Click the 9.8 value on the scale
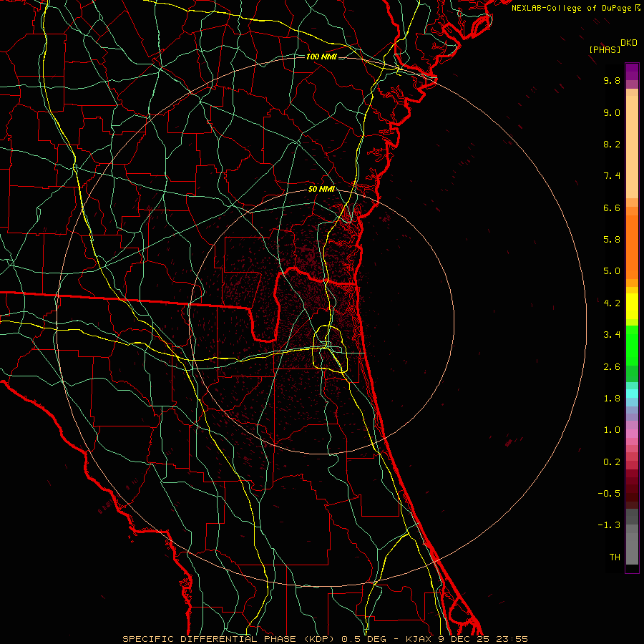The height and width of the screenshot is (644, 644). (611, 81)
